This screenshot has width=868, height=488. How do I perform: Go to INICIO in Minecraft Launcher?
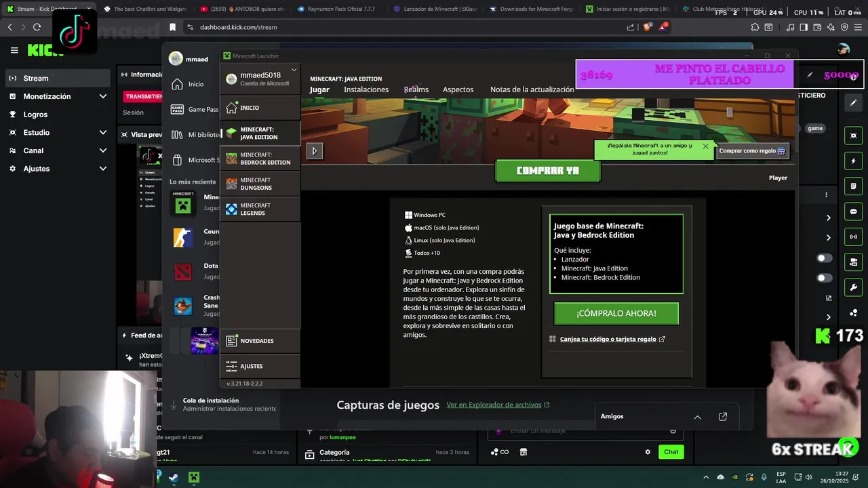coord(260,108)
